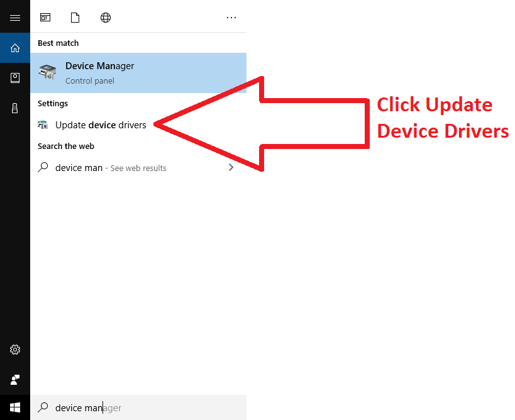This screenshot has height=420, width=515.
Task: Open the three-dot more options menu
Action: coord(231,18)
